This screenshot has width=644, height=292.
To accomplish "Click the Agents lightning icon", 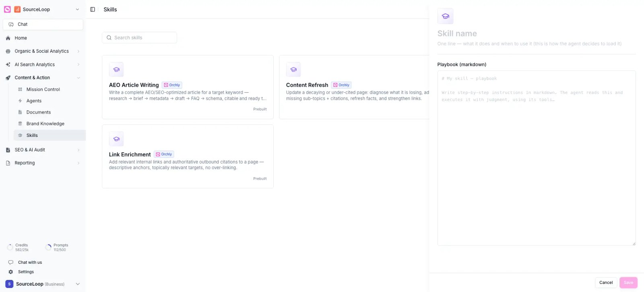I will point(20,101).
